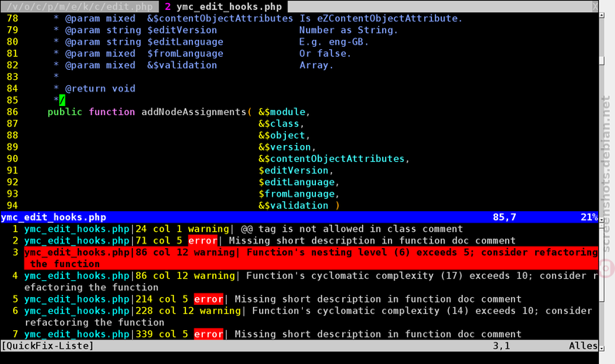
Task: Click the 'function' keyword on line 86
Action: [111, 112]
